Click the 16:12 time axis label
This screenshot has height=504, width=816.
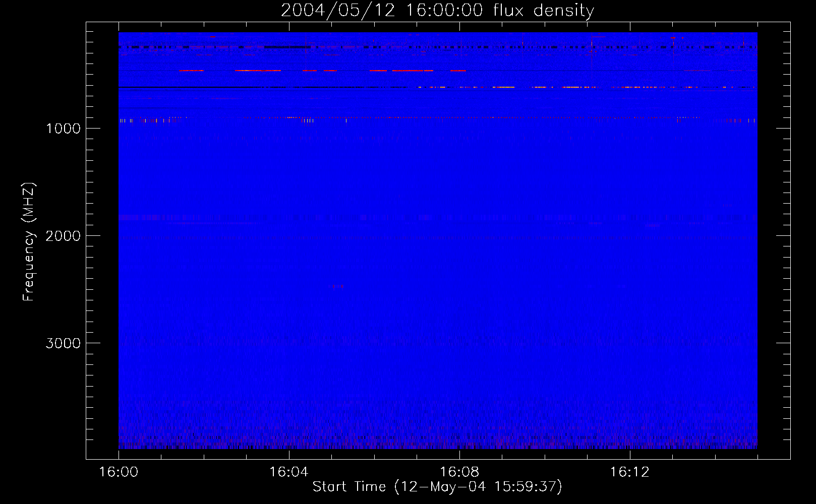pos(629,472)
